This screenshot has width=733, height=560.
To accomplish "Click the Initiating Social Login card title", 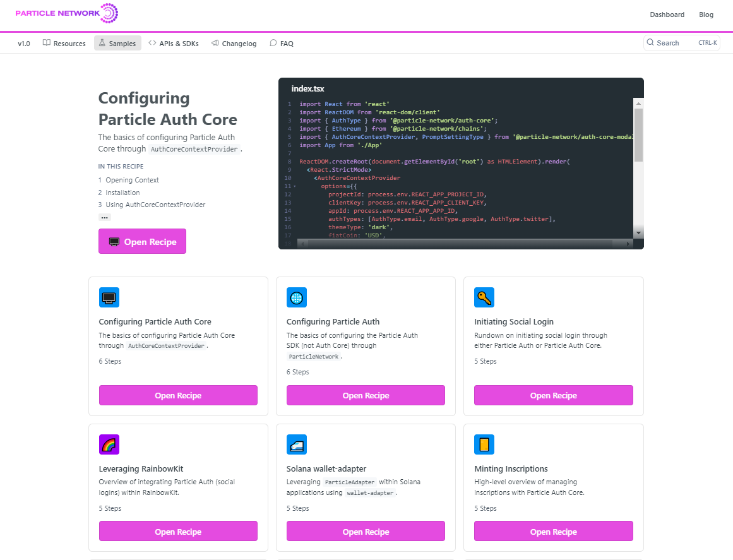I will 514,321.
